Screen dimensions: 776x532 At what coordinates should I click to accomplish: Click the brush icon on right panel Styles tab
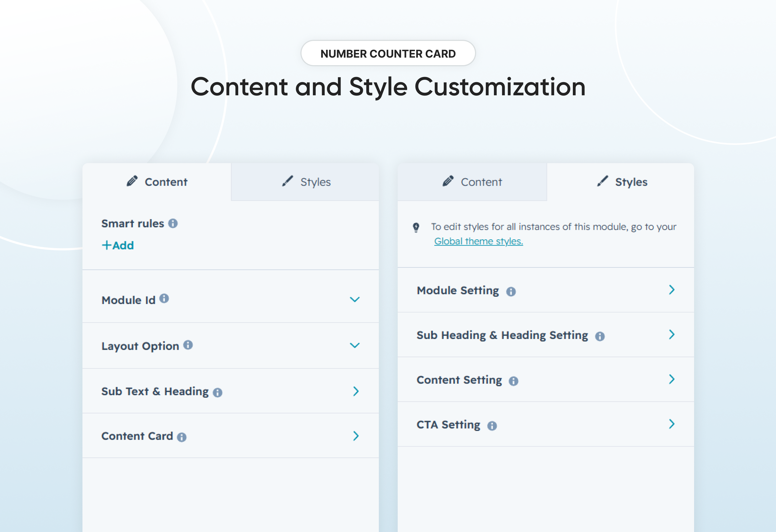click(x=603, y=181)
